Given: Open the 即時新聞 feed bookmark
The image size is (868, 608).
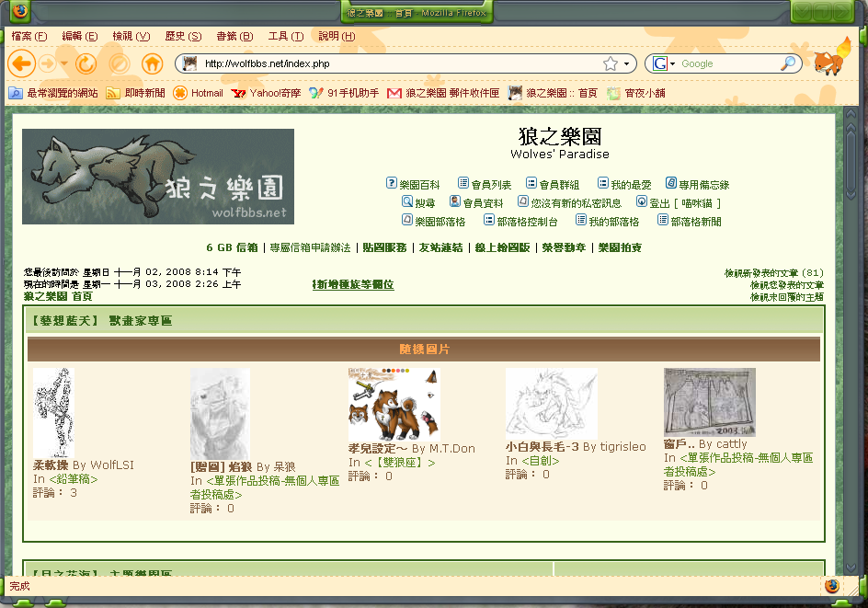Looking at the screenshot, I should 136,93.
